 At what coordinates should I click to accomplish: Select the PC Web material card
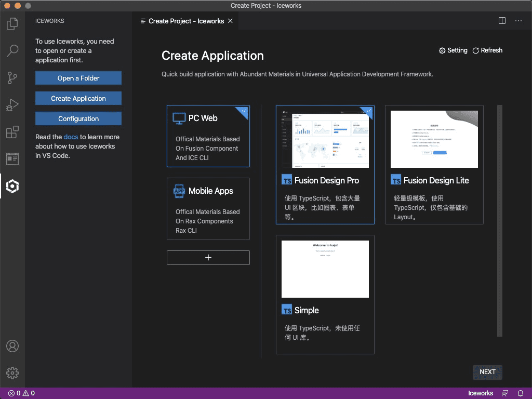(208, 136)
